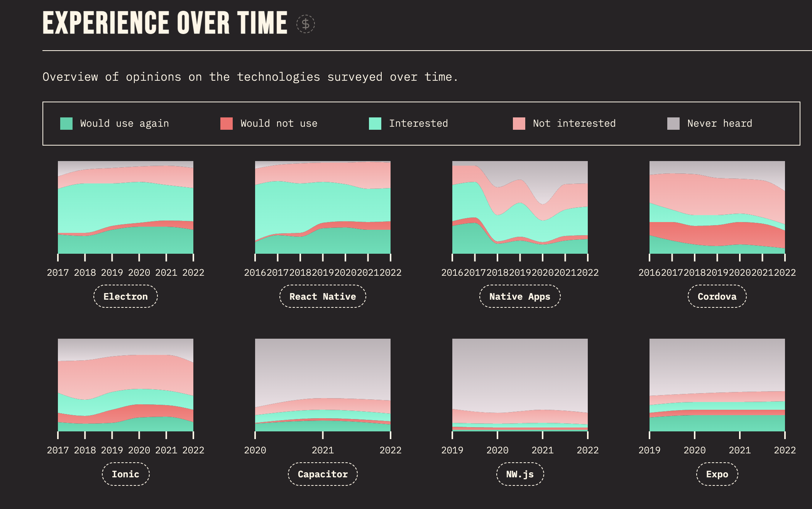Click the Native Apps area chart

[520, 207]
